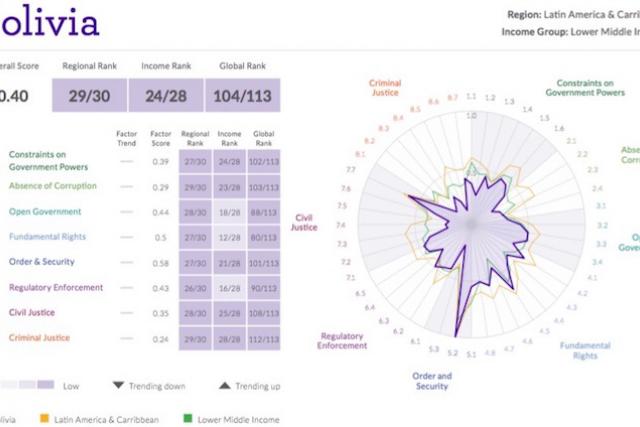
Task: Open Regulatory Enforcement in the factor list
Action: pyautogui.click(x=56, y=288)
